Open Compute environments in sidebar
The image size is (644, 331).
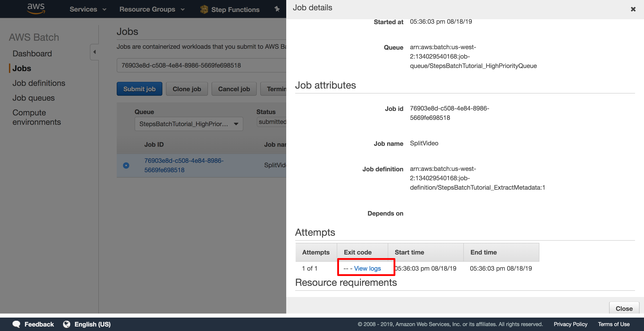pyautogui.click(x=37, y=117)
